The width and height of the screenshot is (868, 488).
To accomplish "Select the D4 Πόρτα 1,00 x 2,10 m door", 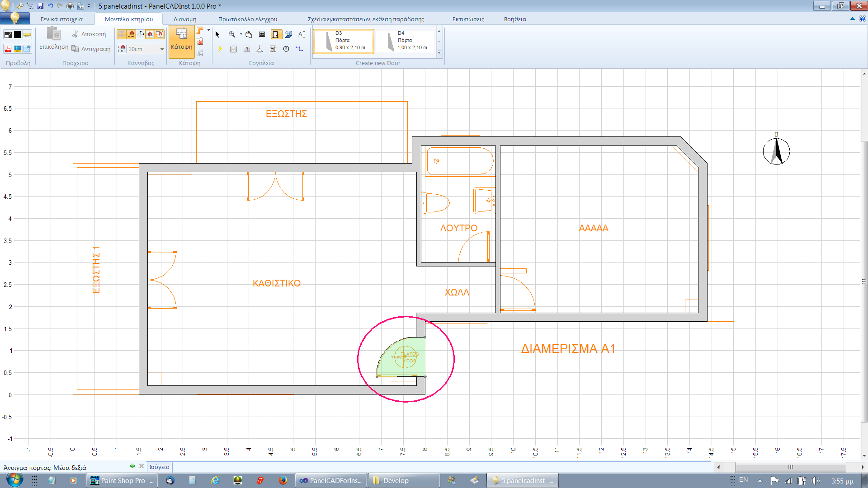I will point(406,41).
